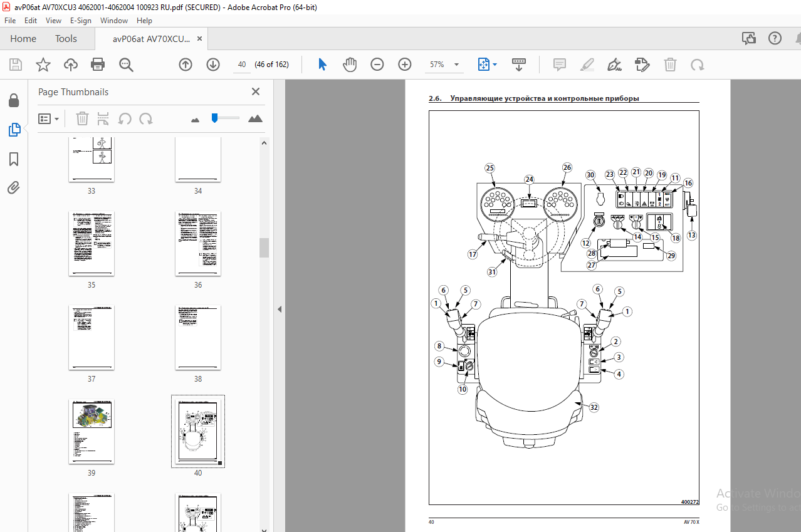
Task: Click the Save file icon
Action: click(15, 65)
